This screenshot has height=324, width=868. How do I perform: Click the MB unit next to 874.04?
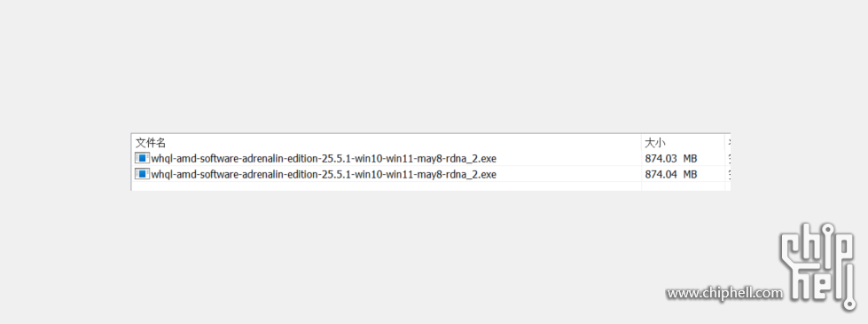[x=690, y=175]
